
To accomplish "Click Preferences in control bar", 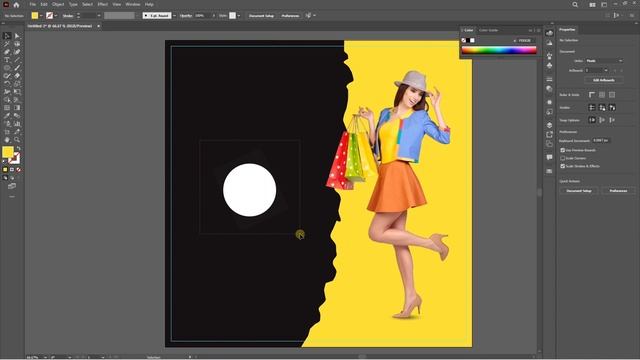I will (x=290, y=16).
